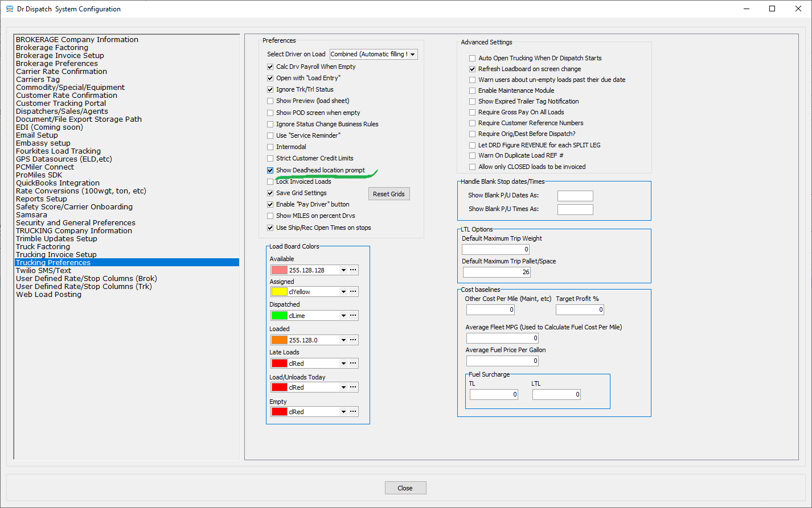Click the Dr Dispatch title bar icon
The width and height of the screenshot is (812, 508).
(9, 9)
